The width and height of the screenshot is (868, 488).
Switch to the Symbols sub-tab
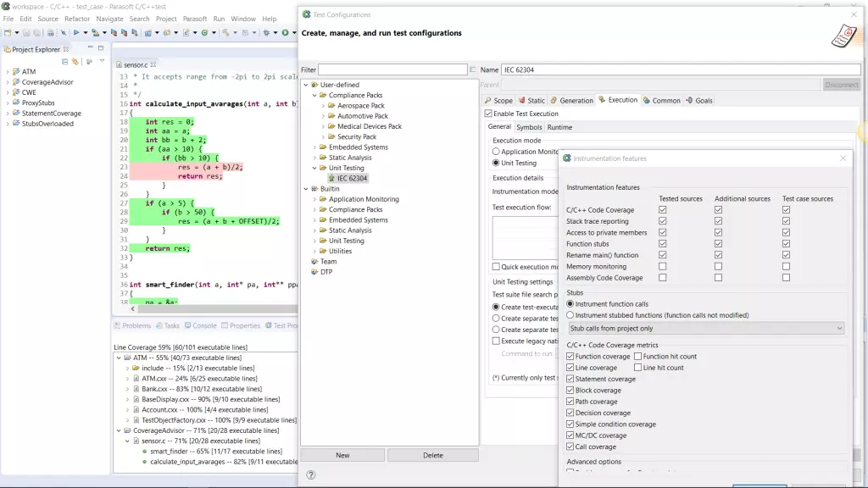(x=529, y=127)
